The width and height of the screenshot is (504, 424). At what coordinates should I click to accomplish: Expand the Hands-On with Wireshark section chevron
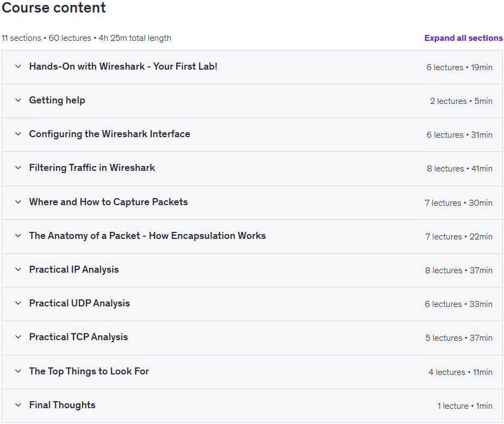pos(18,66)
